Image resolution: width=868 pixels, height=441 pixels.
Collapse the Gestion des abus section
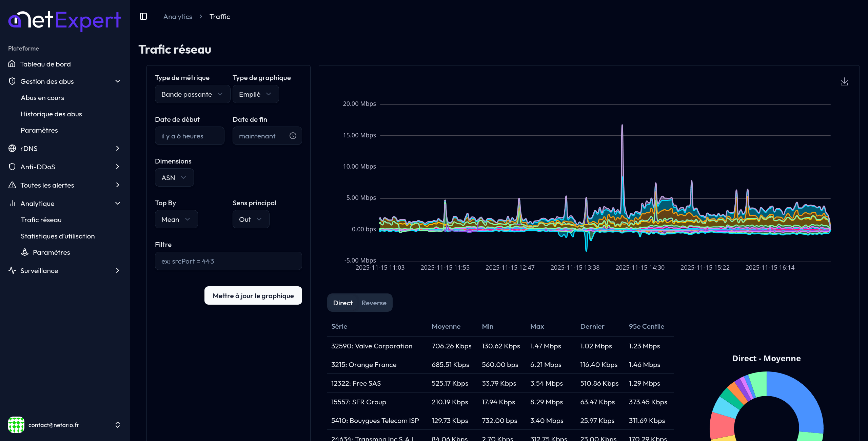coord(117,81)
